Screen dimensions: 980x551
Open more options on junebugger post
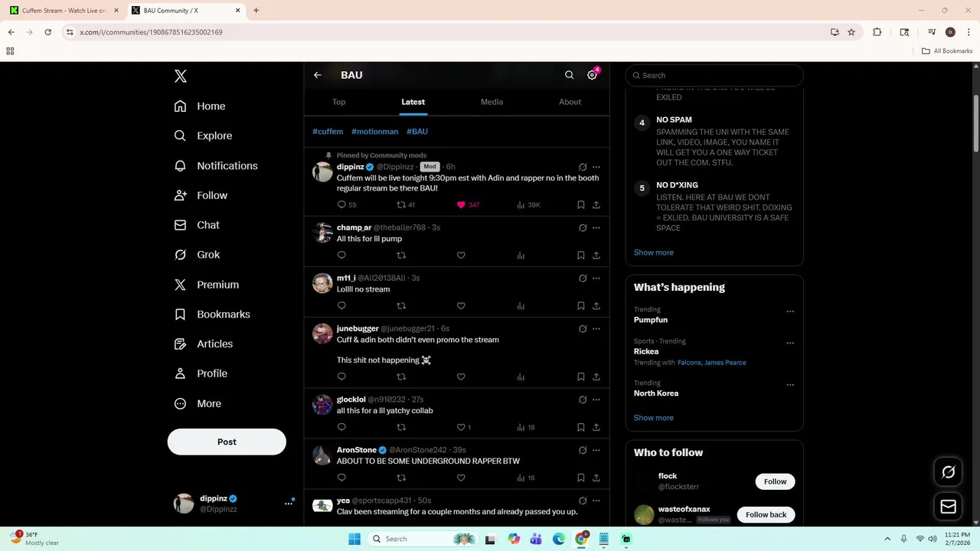tap(596, 328)
